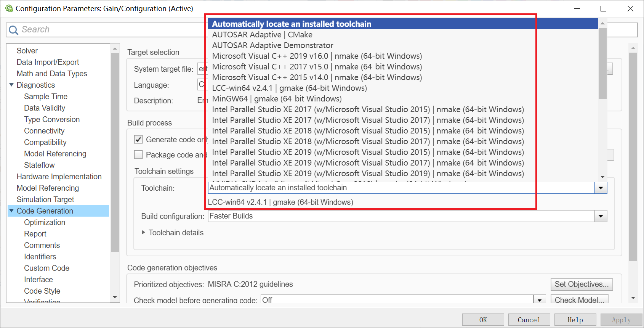Open Simulation Target pane
The image size is (644, 328).
(45, 199)
